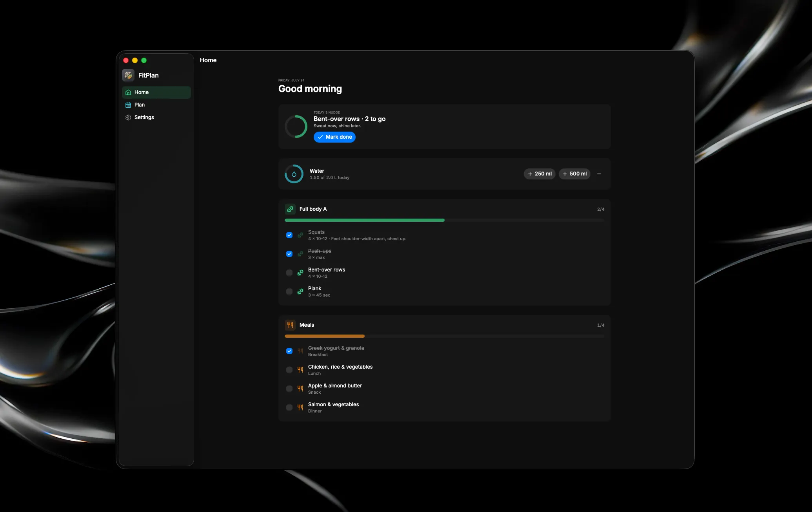812x512 pixels.
Task: Click the Water 1.50 of 2.0 L text
Action: (329, 178)
